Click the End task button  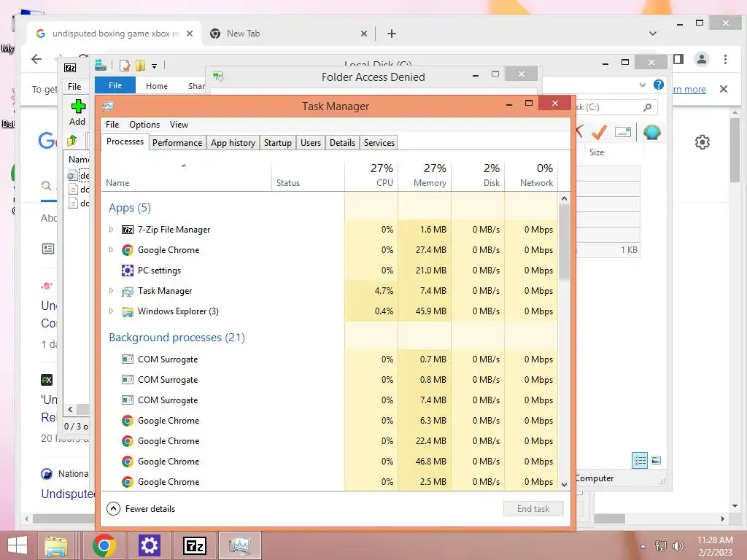click(x=533, y=508)
